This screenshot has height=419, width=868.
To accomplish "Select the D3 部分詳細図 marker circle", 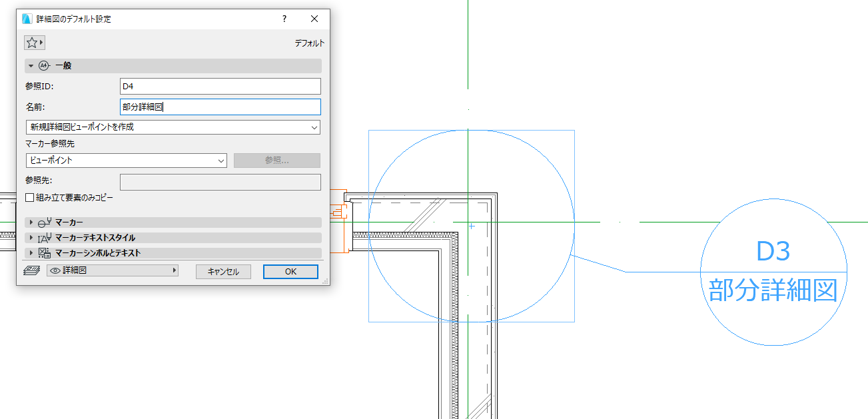I will [x=773, y=272].
